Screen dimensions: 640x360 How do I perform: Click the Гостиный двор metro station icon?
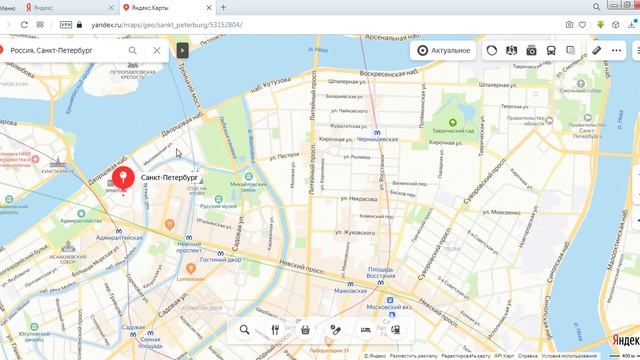pyautogui.click(x=220, y=253)
